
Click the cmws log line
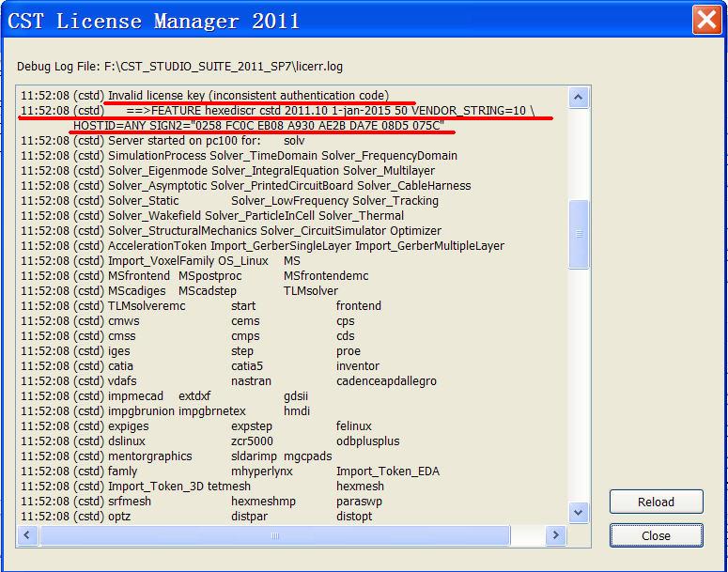click(188, 321)
